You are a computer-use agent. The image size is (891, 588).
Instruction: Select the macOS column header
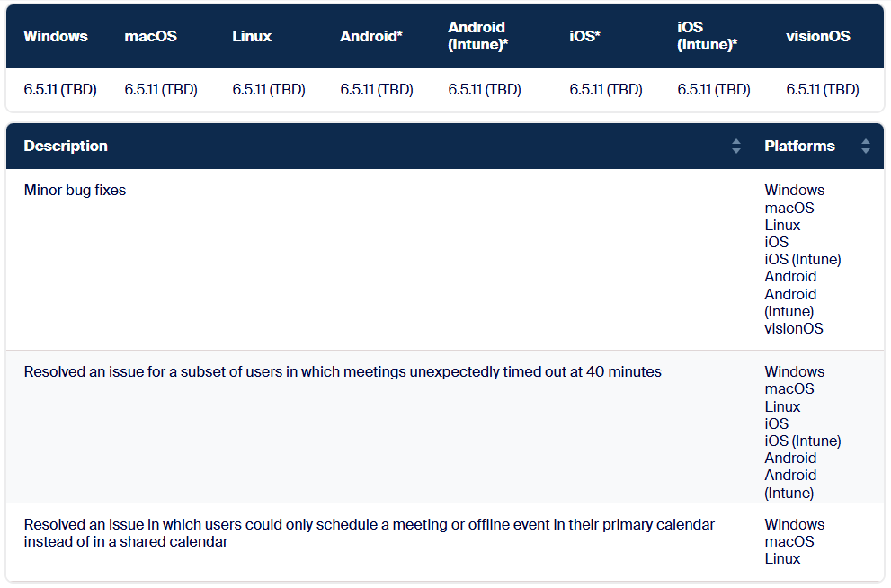tap(151, 37)
